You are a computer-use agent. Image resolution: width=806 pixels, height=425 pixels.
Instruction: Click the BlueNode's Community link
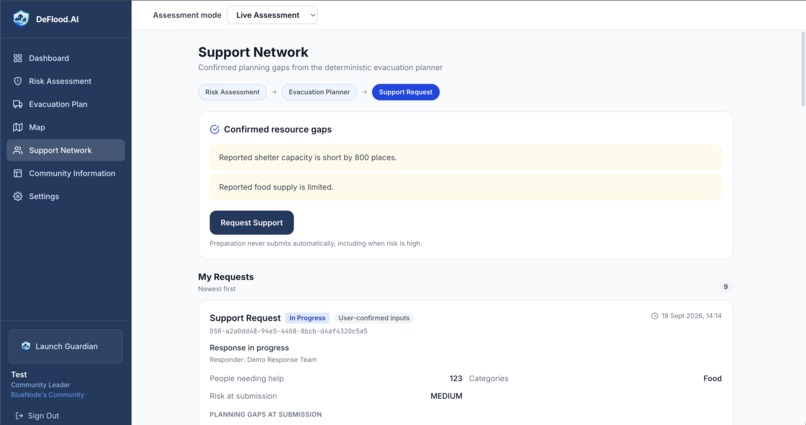coord(47,395)
